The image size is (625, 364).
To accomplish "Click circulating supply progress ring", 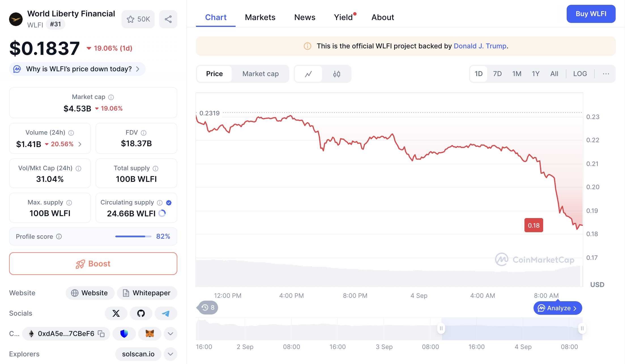I will 162,213.
